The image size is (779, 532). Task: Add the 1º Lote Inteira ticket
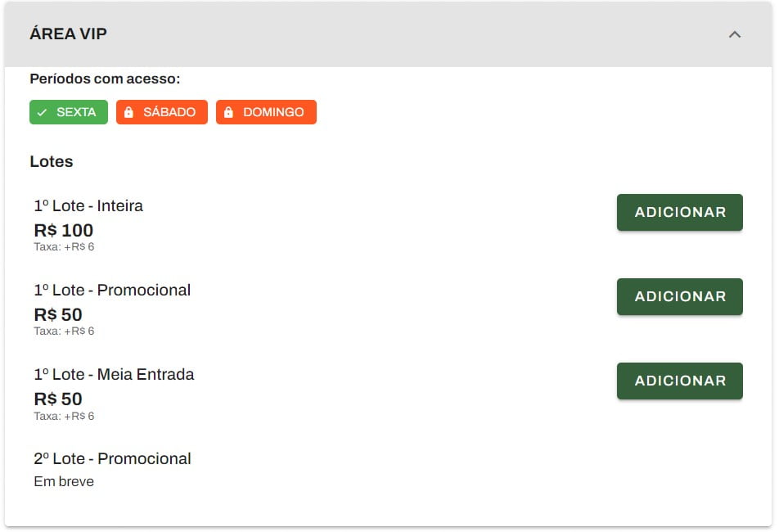point(680,213)
